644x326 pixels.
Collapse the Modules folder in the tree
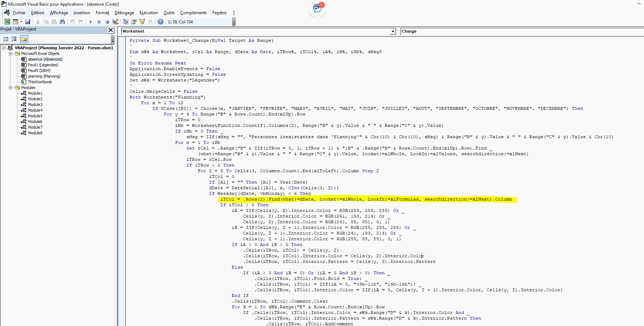pyautogui.click(x=11, y=88)
